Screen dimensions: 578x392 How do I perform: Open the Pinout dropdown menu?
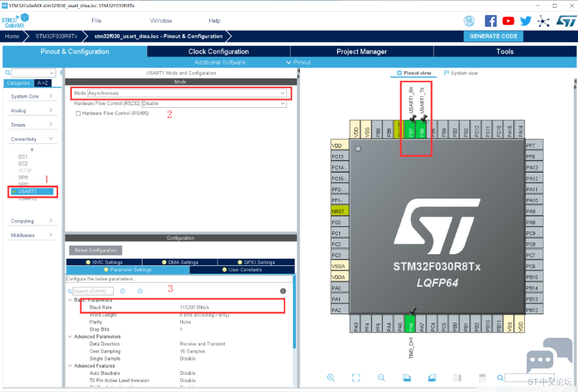pyautogui.click(x=299, y=62)
